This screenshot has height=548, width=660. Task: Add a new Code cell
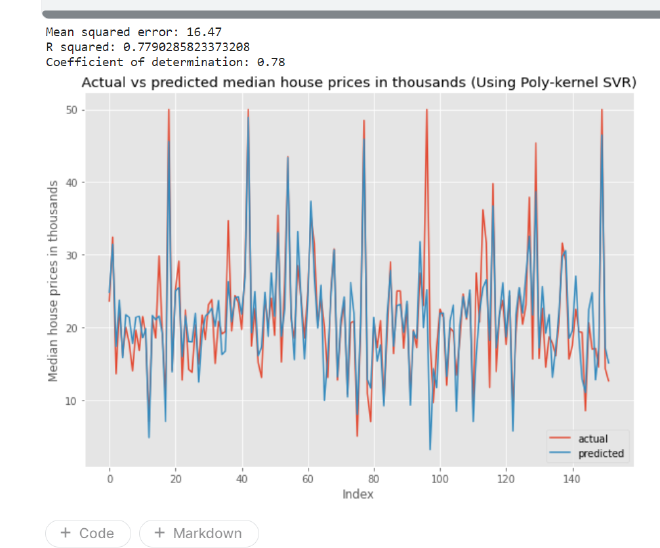(x=87, y=533)
